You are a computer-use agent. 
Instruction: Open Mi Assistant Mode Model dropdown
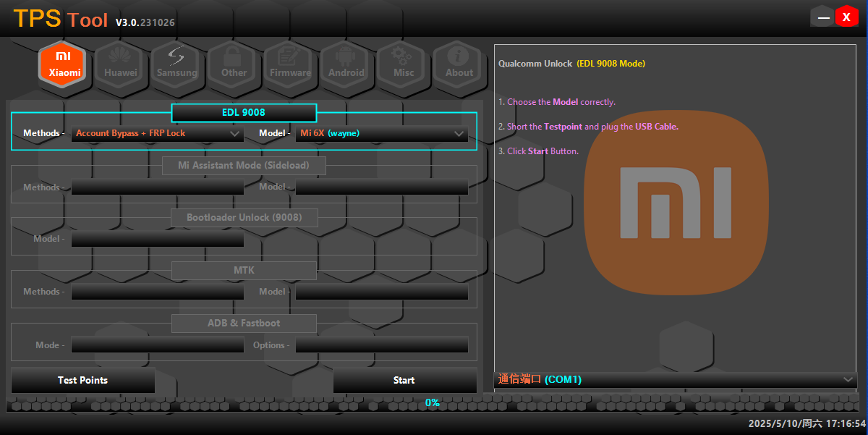(x=382, y=187)
